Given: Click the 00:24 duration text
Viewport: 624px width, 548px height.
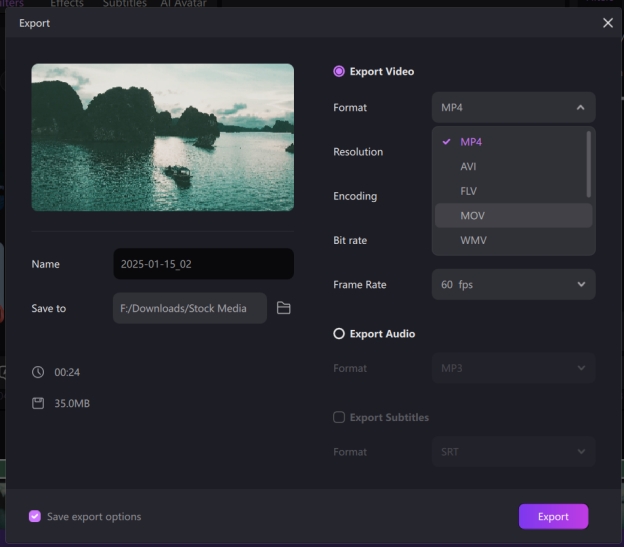Looking at the screenshot, I should point(67,372).
